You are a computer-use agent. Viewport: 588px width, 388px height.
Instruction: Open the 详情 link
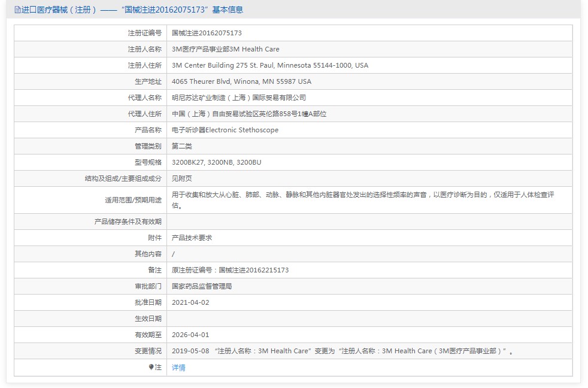tap(178, 368)
